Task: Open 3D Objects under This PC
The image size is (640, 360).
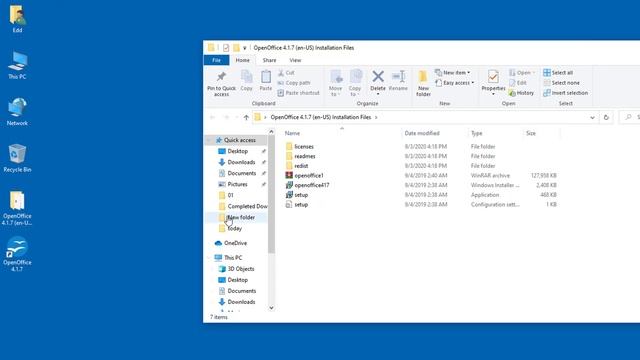Action: pos(240,269)
